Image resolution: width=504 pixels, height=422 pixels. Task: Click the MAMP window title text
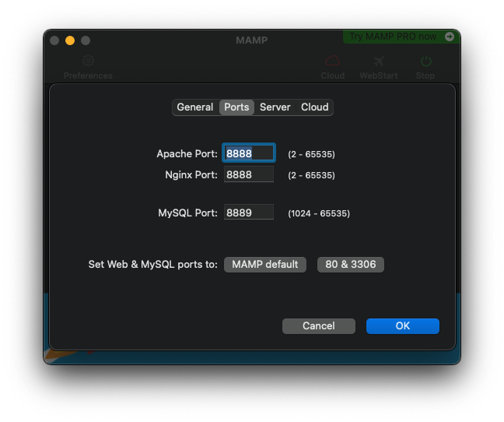click(252, 40)
